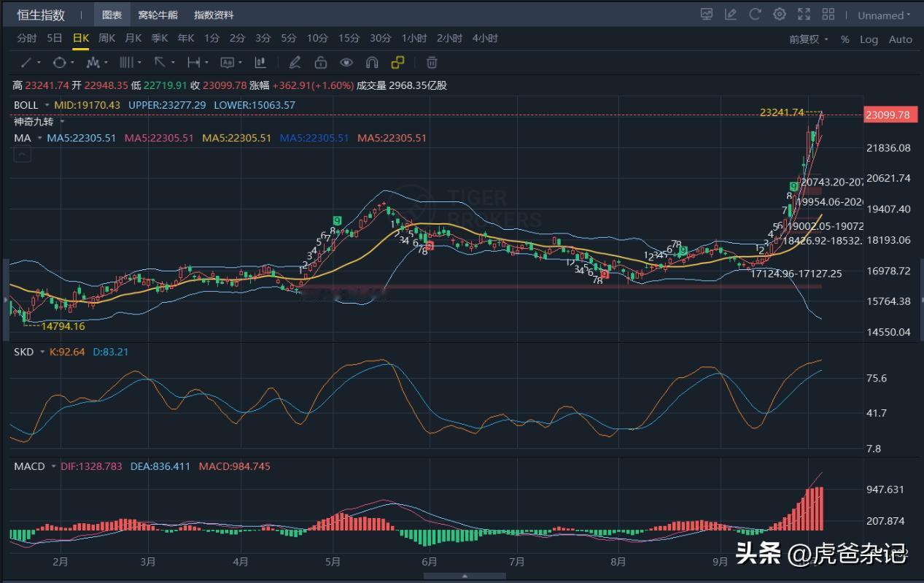Select the line drawing tool
924x583 pixels.
(26, 63)
